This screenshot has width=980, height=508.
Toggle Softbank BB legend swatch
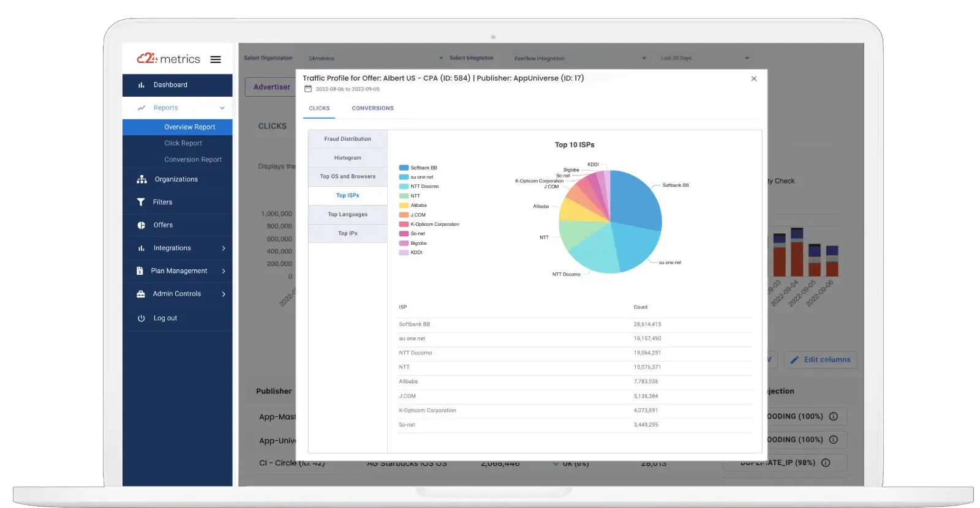(x=404, y=168)
